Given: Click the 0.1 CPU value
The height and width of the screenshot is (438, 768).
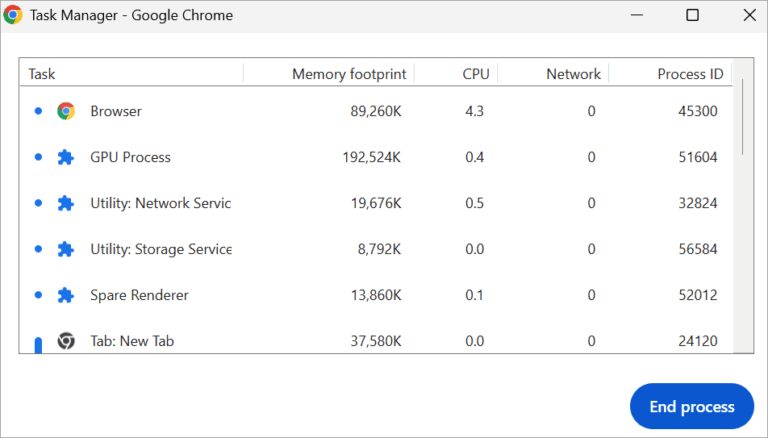Looking at the screenshot, I should click(x=474, y=295).
